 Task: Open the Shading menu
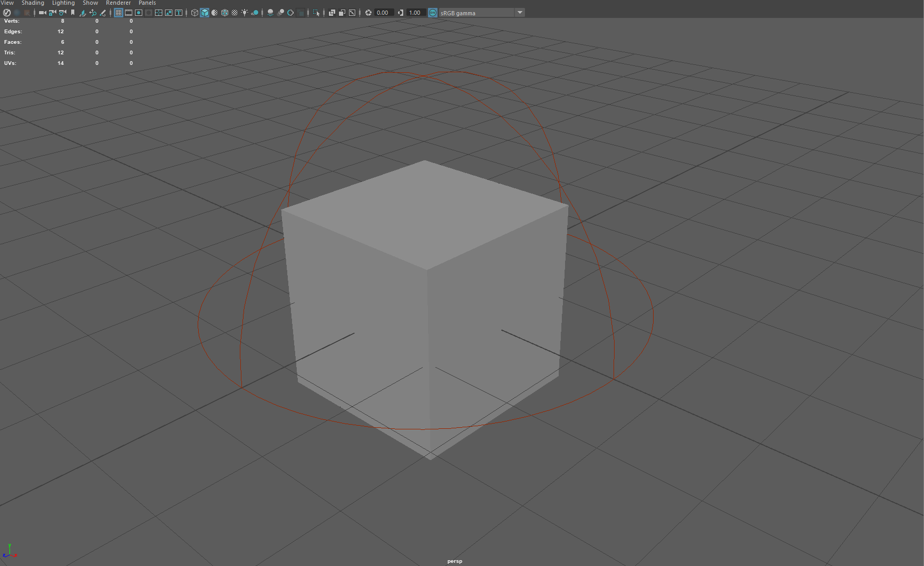tap(33, 3)
